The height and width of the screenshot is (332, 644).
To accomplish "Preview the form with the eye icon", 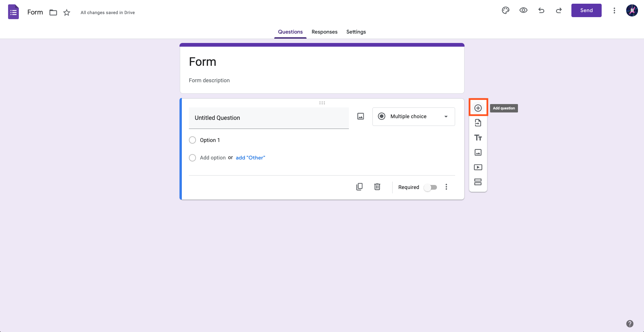I will pos(523,10).
